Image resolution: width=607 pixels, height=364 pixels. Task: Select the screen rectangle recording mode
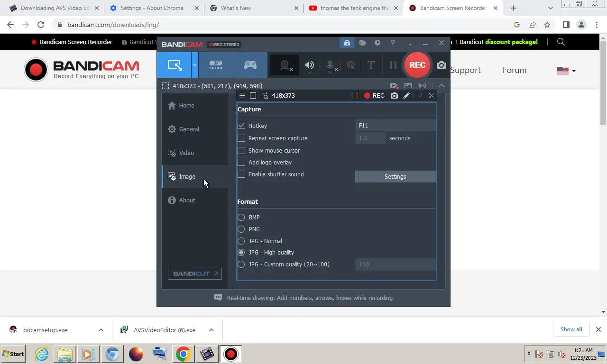pos(175,65)
